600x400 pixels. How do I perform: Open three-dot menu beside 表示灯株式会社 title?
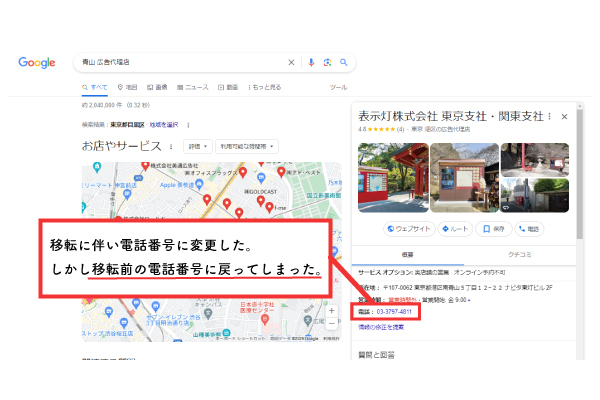click(x=549, y=116)
